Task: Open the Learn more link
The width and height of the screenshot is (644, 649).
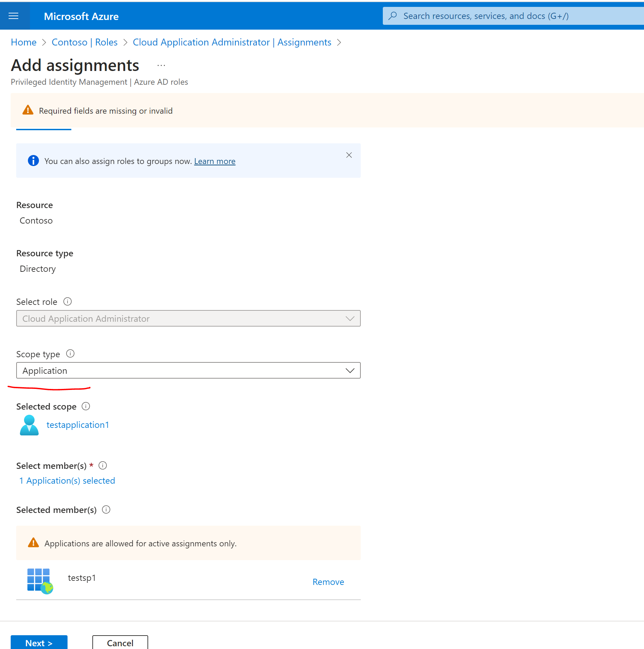Action: 215,161
